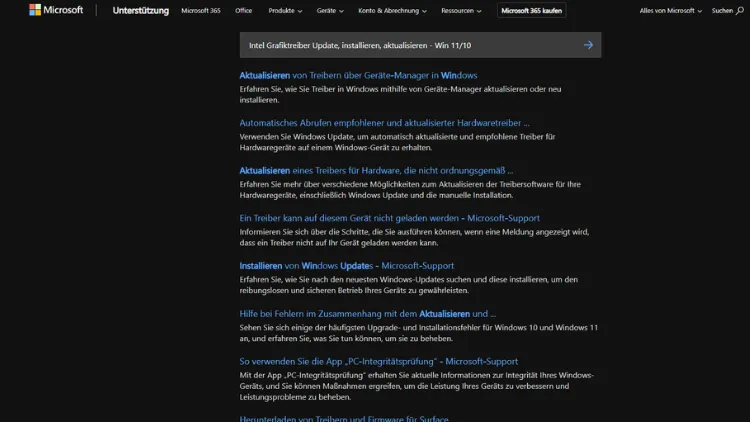Click text starting 'Erfahren Sie, wie Sie Treiber in Windows'
This screenshot has width=750, height=422.
click(x=400, y=94)
